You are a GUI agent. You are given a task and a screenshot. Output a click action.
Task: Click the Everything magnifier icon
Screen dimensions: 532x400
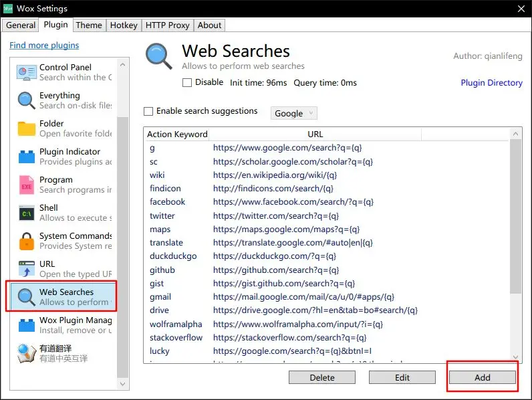[x=27, y=100]
